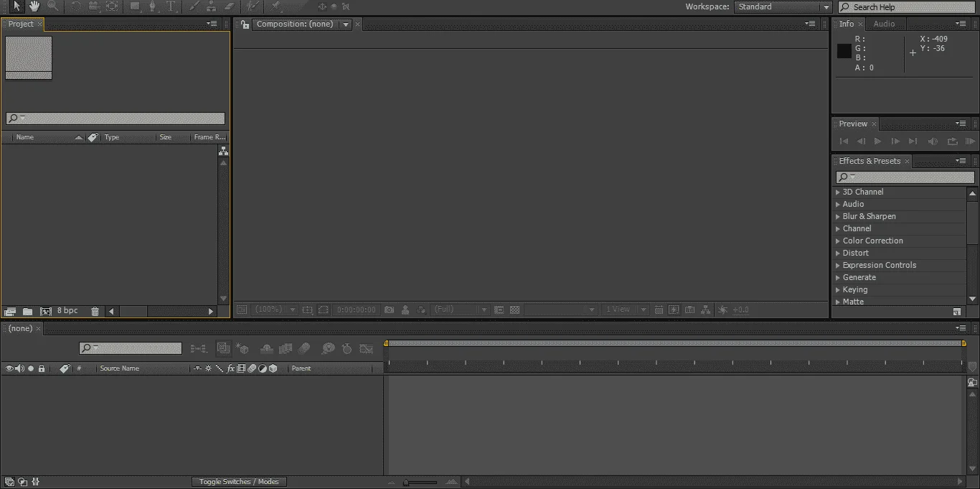
Task: Select the Selection arrow tool
Action: [x=17, y=6]
